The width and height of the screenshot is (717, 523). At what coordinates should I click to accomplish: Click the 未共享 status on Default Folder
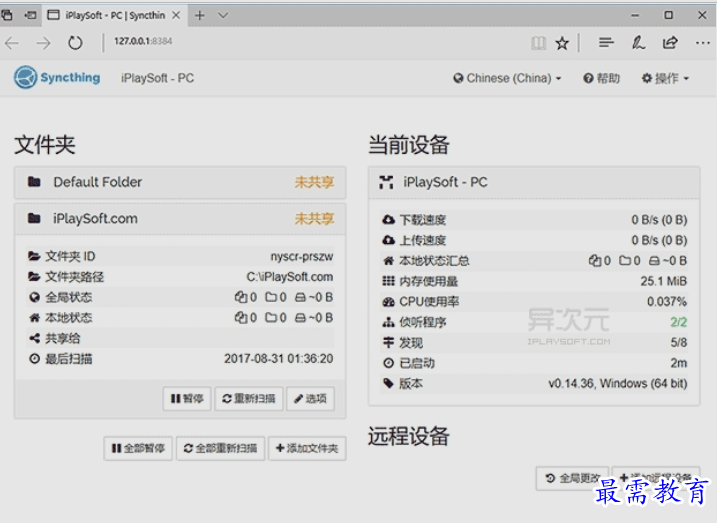[315, 182]
